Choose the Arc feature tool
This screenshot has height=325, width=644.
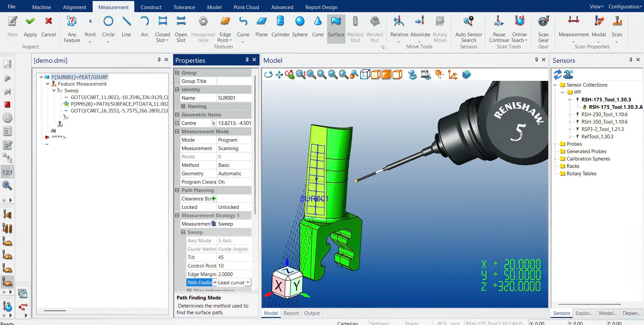pos(145,27)
